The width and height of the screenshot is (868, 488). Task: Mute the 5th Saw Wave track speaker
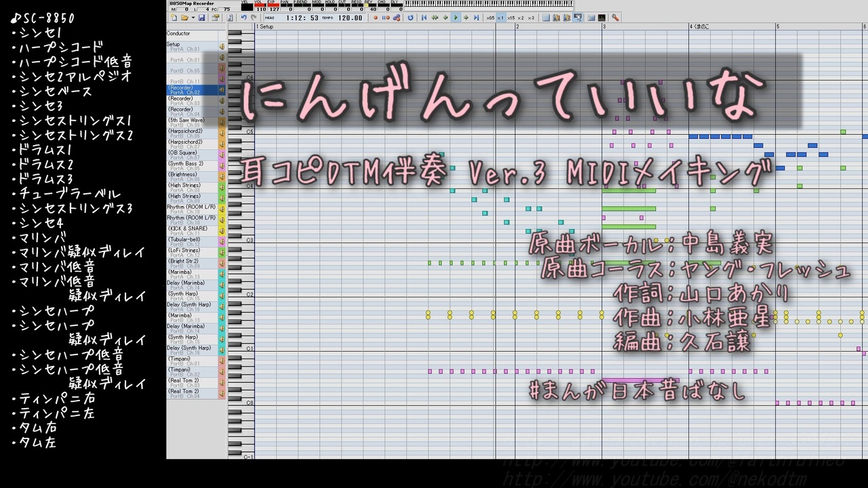tap(222, 122)
